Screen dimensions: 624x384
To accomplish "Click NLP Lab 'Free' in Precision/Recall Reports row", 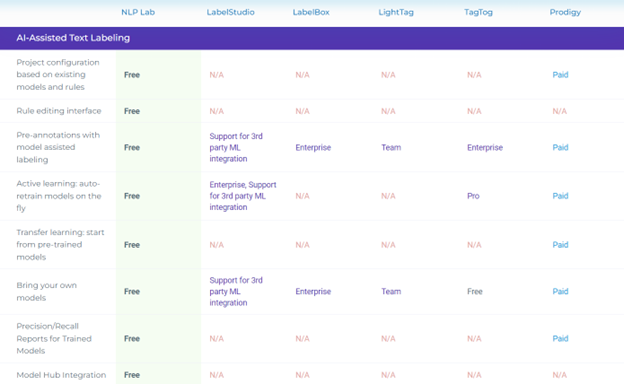I will 132,338.
